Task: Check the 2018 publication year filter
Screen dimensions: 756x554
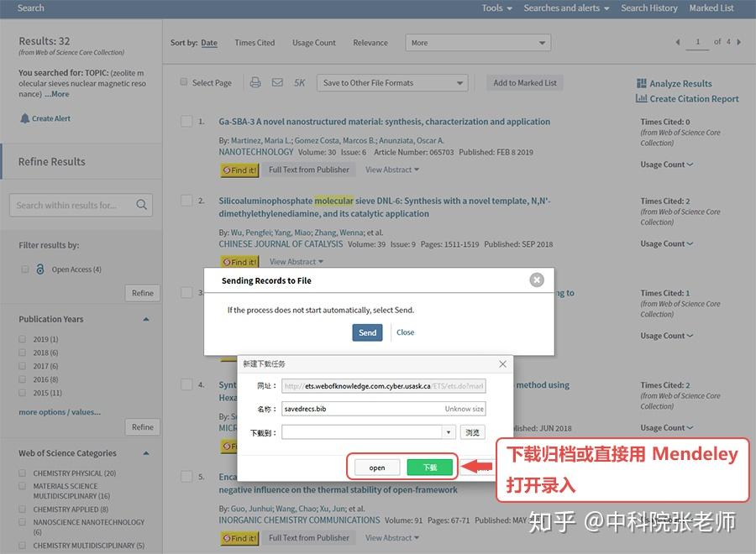Action: click(22, 353)
